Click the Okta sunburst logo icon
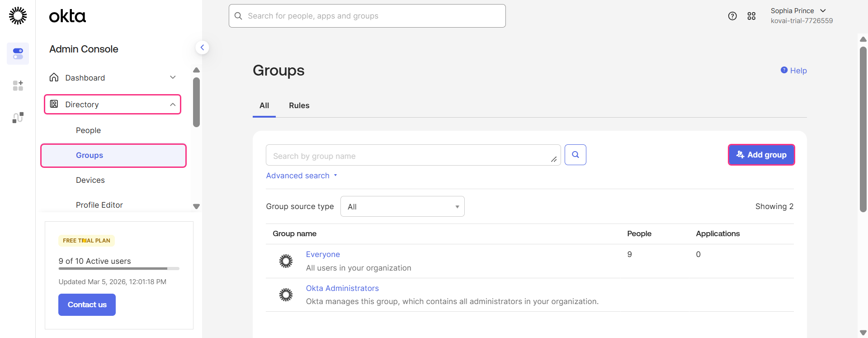 [x=18, y=16]
